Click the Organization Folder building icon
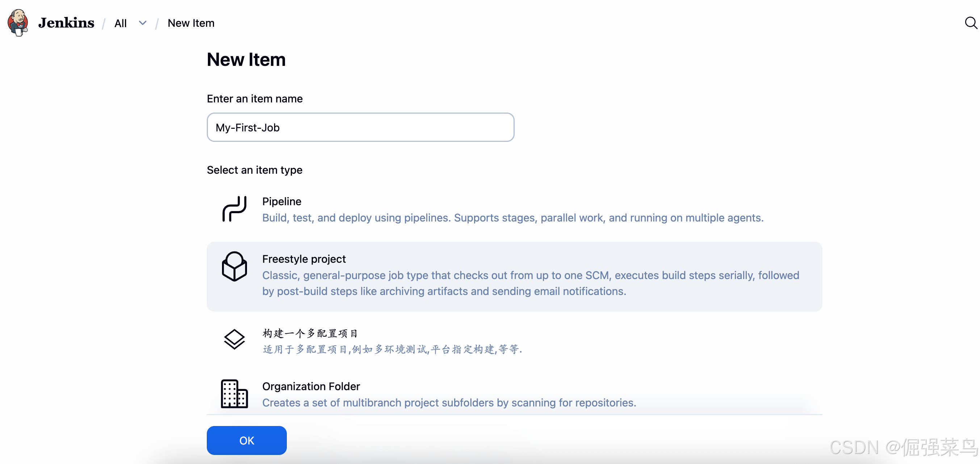The image size is (980, 464). tap(234, 394)
